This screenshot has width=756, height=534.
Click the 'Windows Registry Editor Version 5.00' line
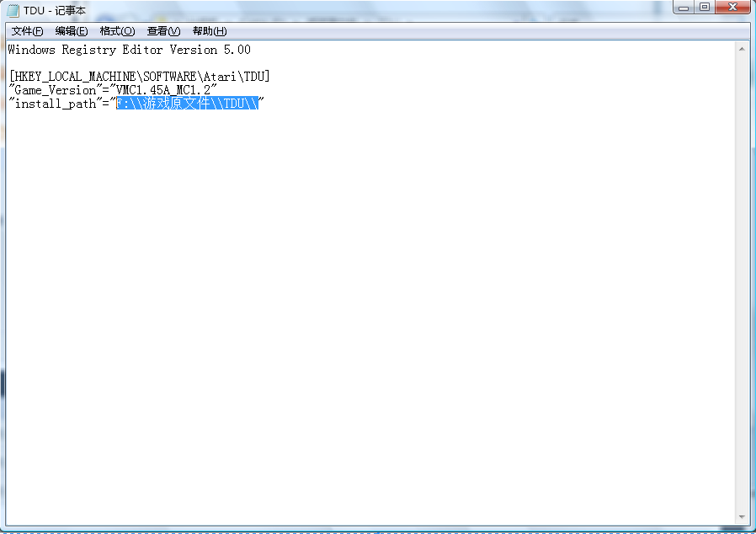[x=129, y=50]
